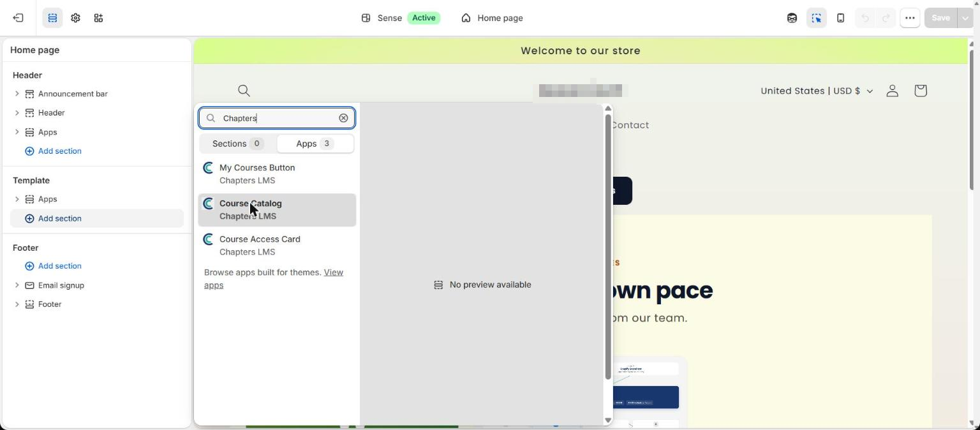Click the Email signup envelope icon
Viewport: 980px width, 430px height.
tap(29, 285)
